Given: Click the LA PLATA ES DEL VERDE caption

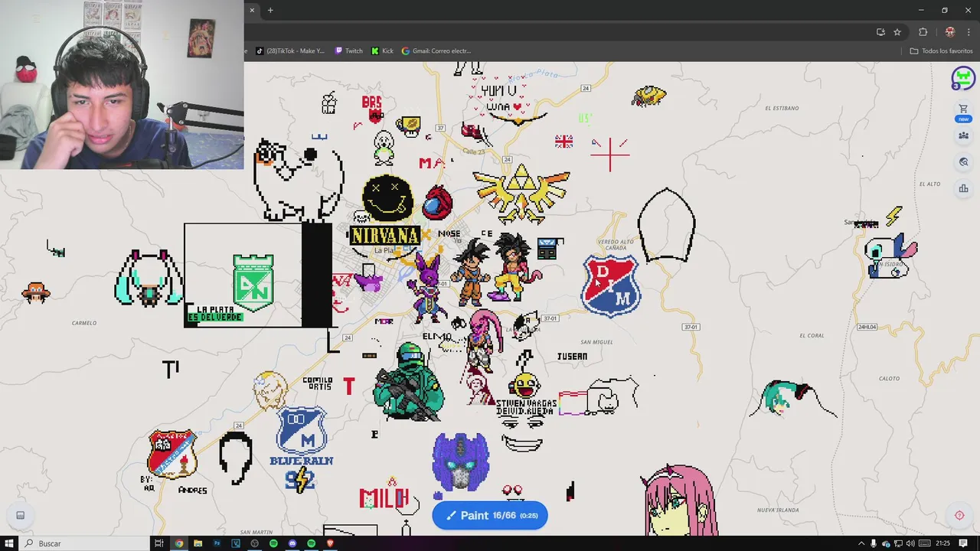Looking at the screenshot, I should click(215, 314).
